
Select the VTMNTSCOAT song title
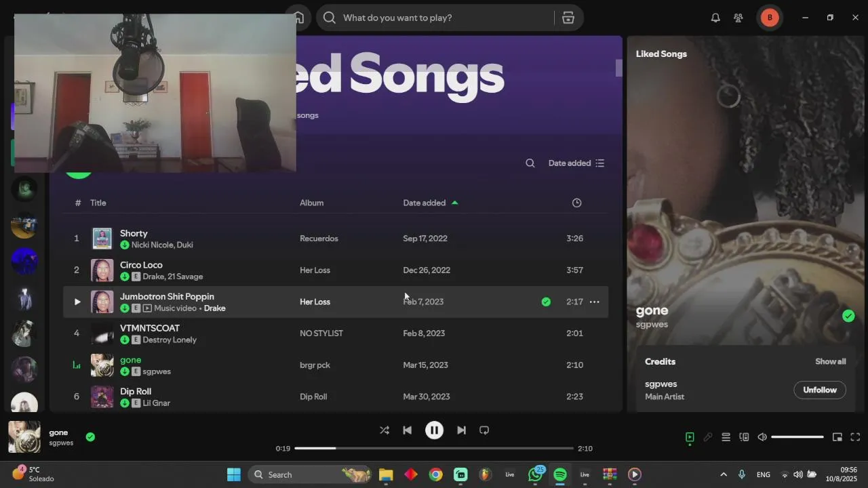pyautogui.click(x=150, y=328)
